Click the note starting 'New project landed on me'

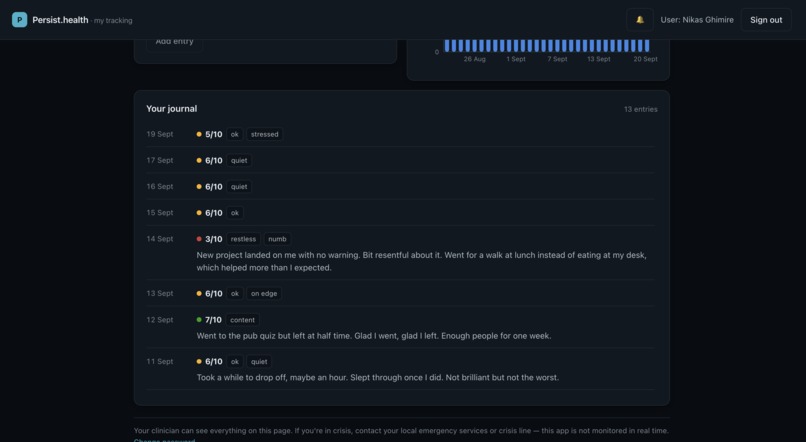(422, 261)
